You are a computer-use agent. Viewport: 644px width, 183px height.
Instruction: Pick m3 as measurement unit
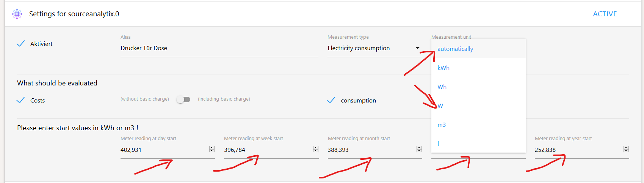coord(442,125)
